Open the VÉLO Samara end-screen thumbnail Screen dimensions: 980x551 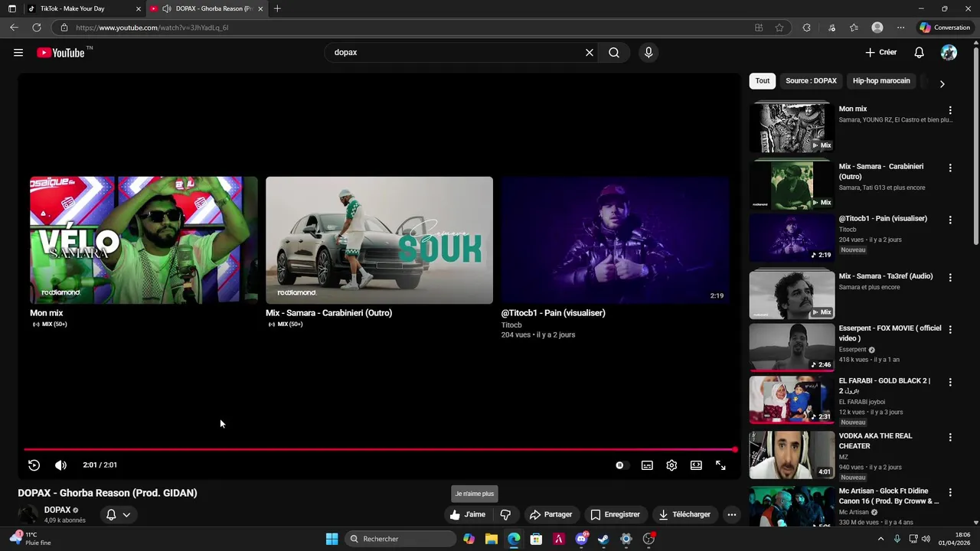click(144, 240)
